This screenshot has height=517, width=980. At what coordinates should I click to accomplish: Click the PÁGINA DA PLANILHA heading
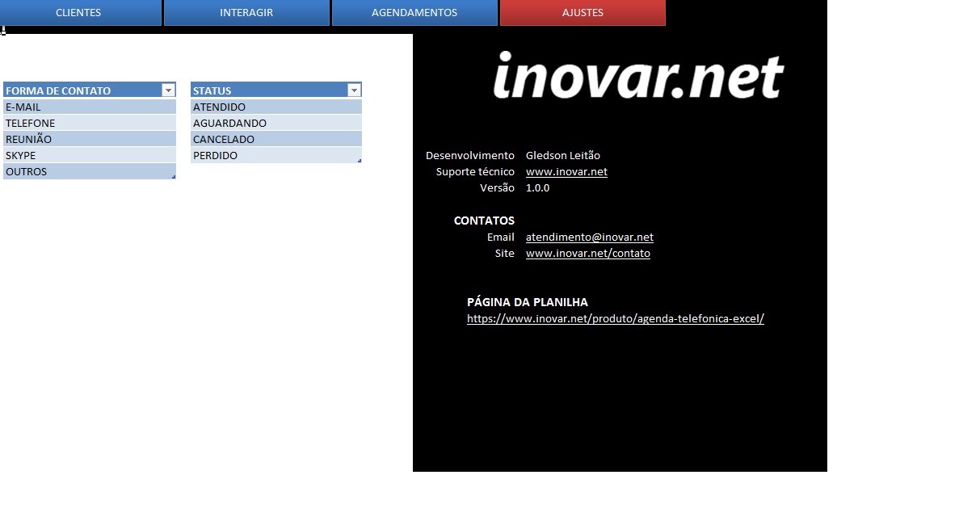point(528,302)
